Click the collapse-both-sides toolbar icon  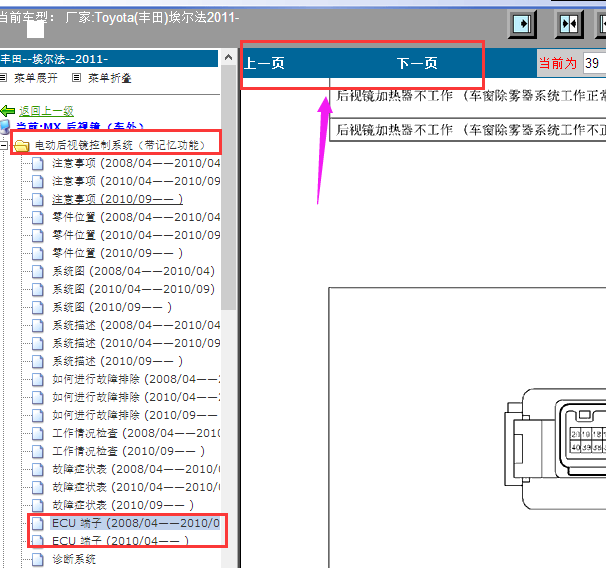point(569,24)
